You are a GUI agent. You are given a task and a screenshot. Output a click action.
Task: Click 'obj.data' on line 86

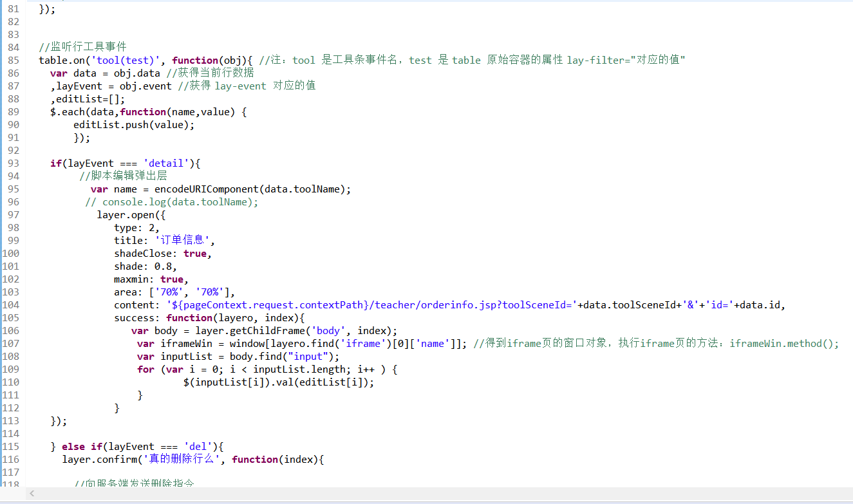click(137, 73)
